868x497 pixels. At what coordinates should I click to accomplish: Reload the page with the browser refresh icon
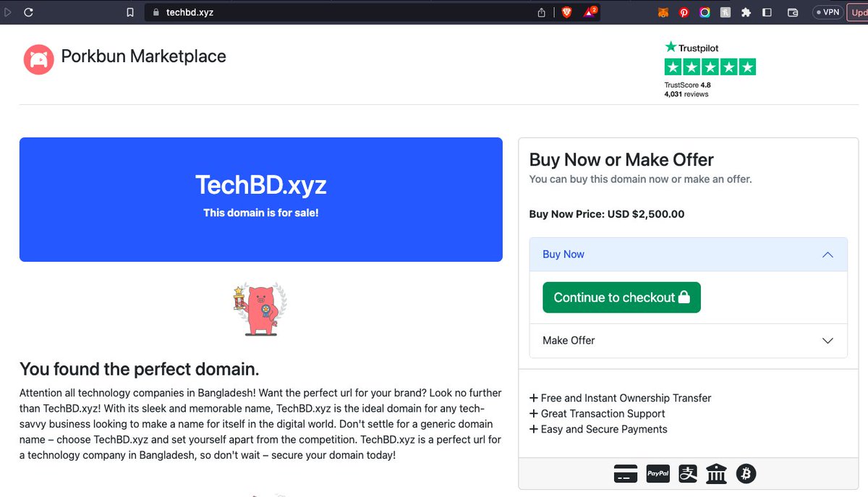click(28, 12)
